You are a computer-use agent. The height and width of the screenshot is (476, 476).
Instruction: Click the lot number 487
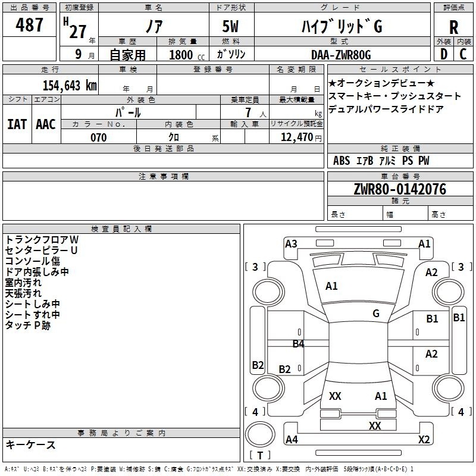click(x=29, y=24)
